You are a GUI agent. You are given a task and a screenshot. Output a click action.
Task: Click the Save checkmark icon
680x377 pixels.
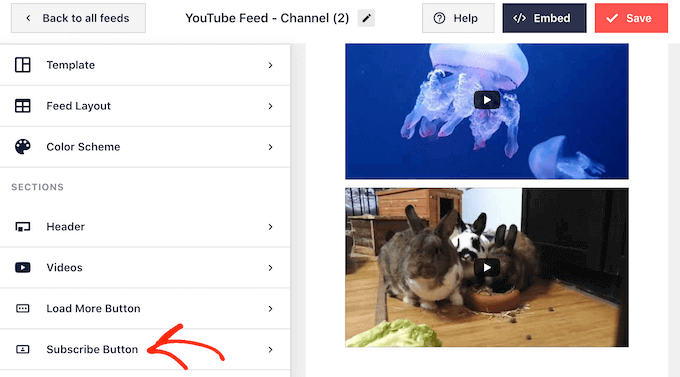point(612,18)
